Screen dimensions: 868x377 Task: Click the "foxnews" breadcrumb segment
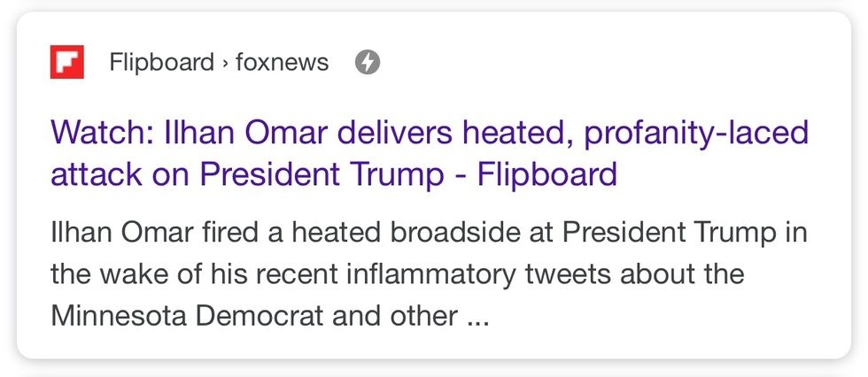click(x=283, y=62)
